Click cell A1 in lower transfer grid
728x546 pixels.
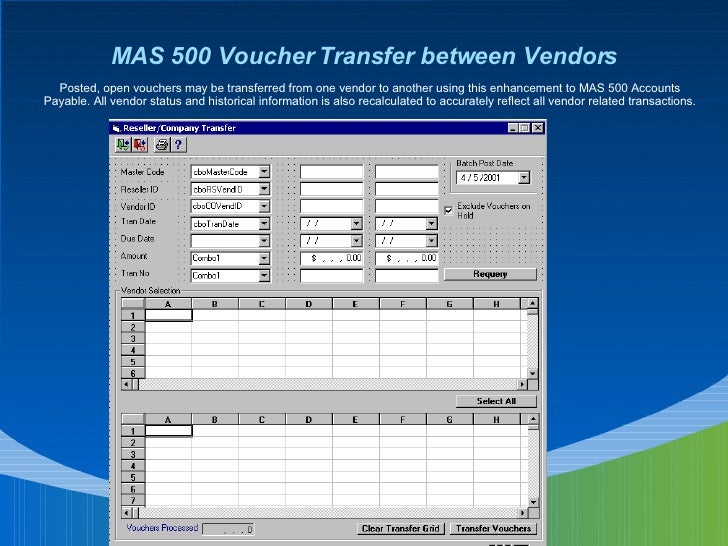169,431
